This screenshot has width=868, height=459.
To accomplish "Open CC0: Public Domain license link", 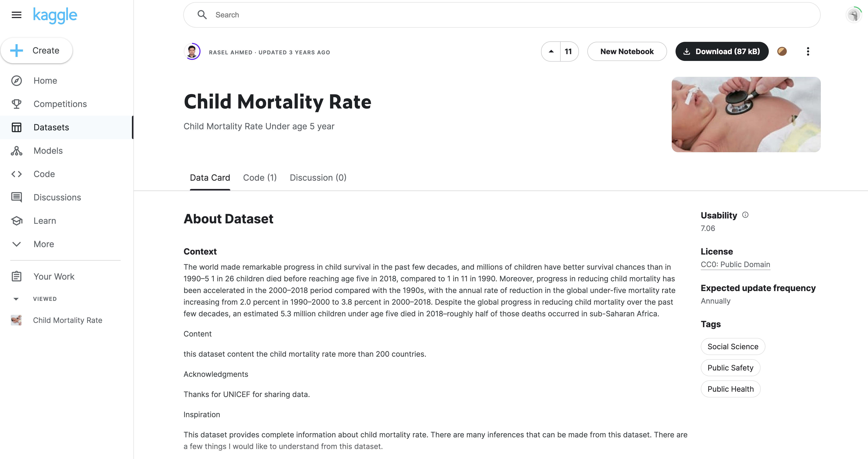I will pos(735,264).
